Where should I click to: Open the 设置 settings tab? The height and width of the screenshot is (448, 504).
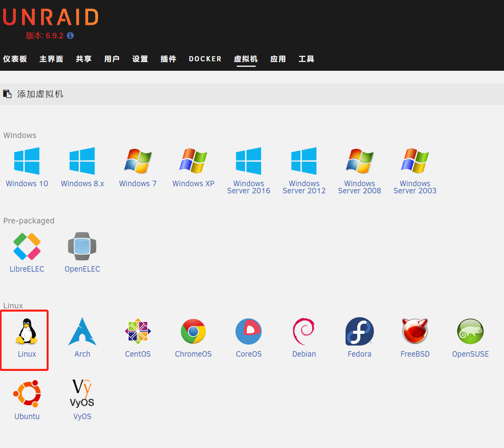coord(140,59)
